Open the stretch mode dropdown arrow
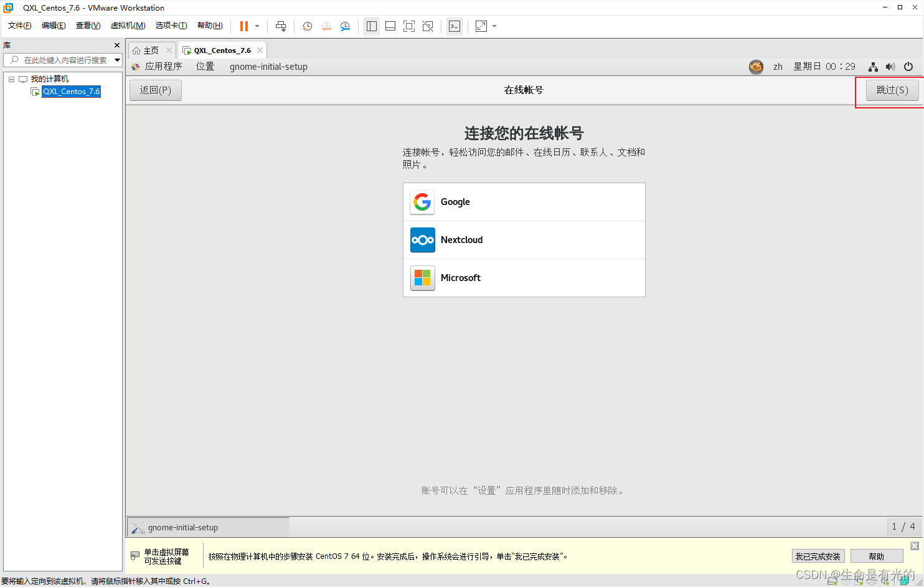Viewport: 924px width, 587px height. point(494,26)
